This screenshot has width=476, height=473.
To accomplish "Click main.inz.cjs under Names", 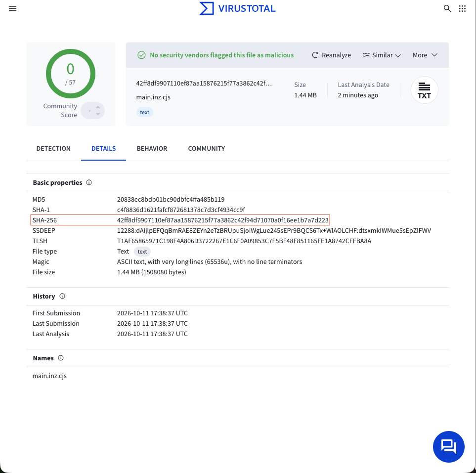I will pos(49,376).
